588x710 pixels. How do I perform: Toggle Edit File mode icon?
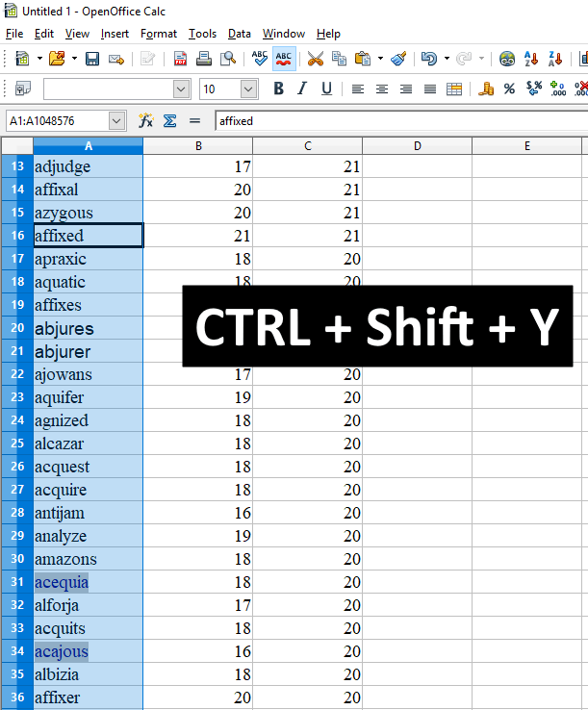tap(147, 59)
